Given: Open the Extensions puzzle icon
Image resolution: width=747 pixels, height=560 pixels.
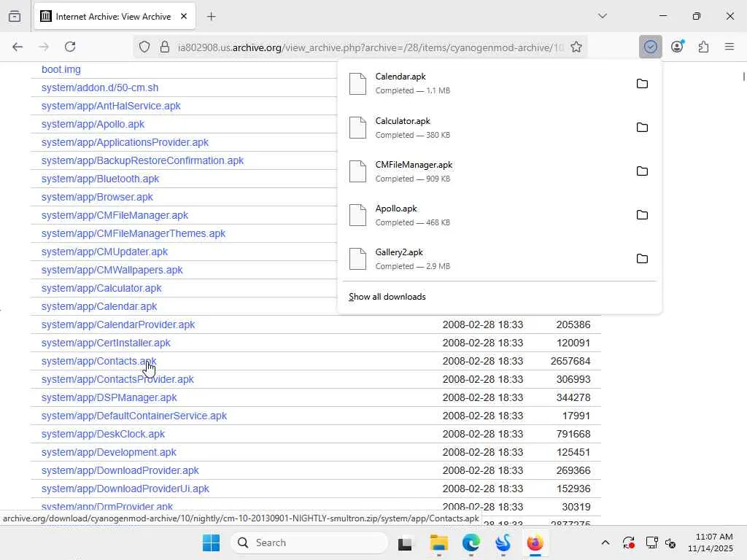Looking at the screenshot, I should click(704, 47).
